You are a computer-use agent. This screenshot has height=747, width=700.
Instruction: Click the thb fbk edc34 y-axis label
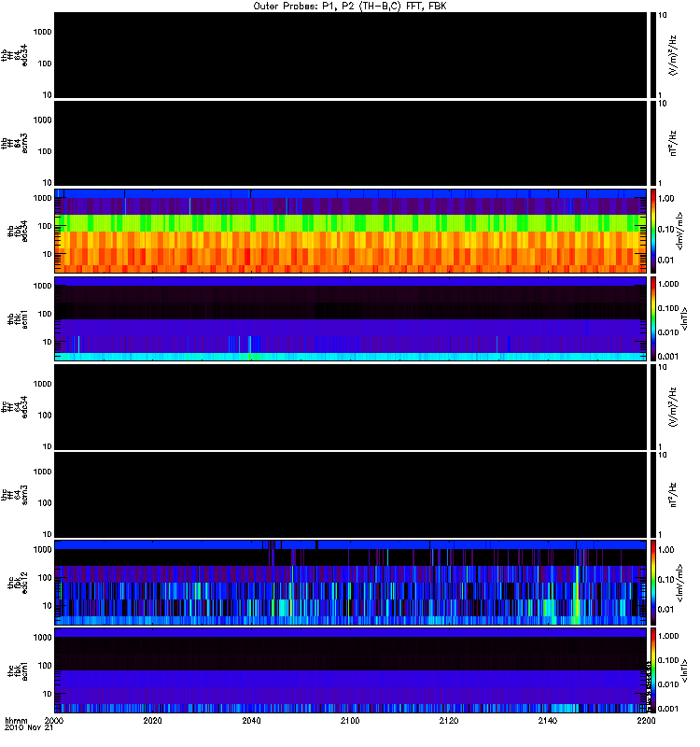pos(20,231)
